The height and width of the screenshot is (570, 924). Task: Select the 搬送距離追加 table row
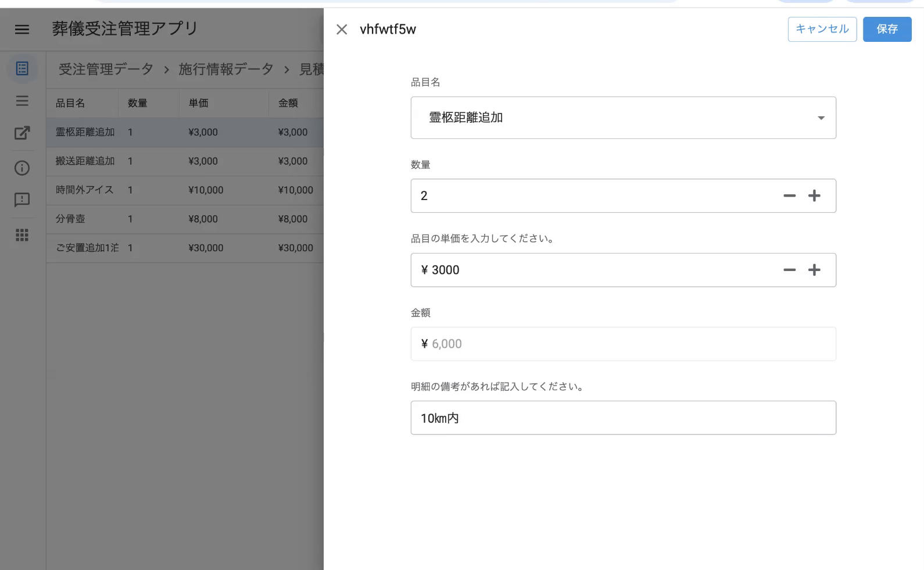[x=185, y=161]
